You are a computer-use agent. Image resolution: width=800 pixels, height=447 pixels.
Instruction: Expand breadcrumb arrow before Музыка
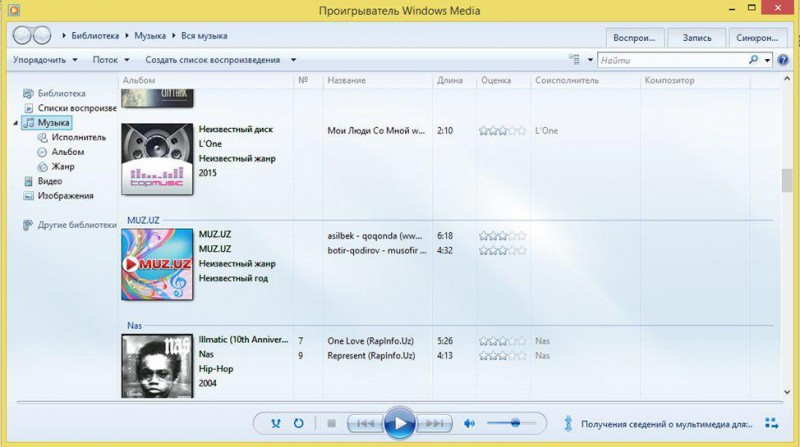127,36
